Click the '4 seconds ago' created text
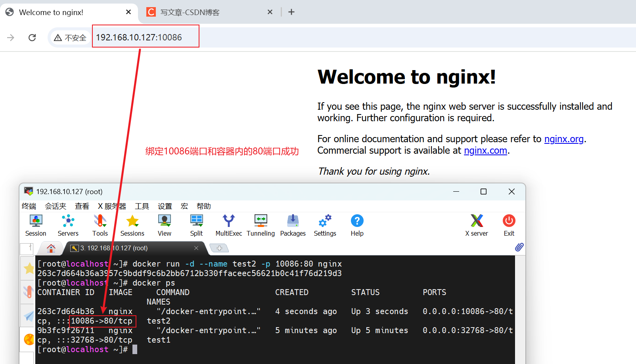The height and width of the screenshot is (364, 636). tap(306, 311)
